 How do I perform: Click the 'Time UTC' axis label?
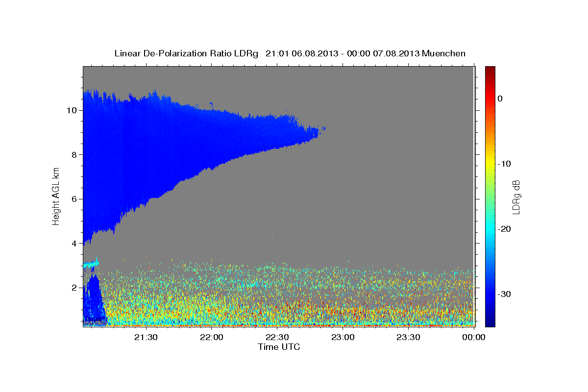tap(279, 347)
